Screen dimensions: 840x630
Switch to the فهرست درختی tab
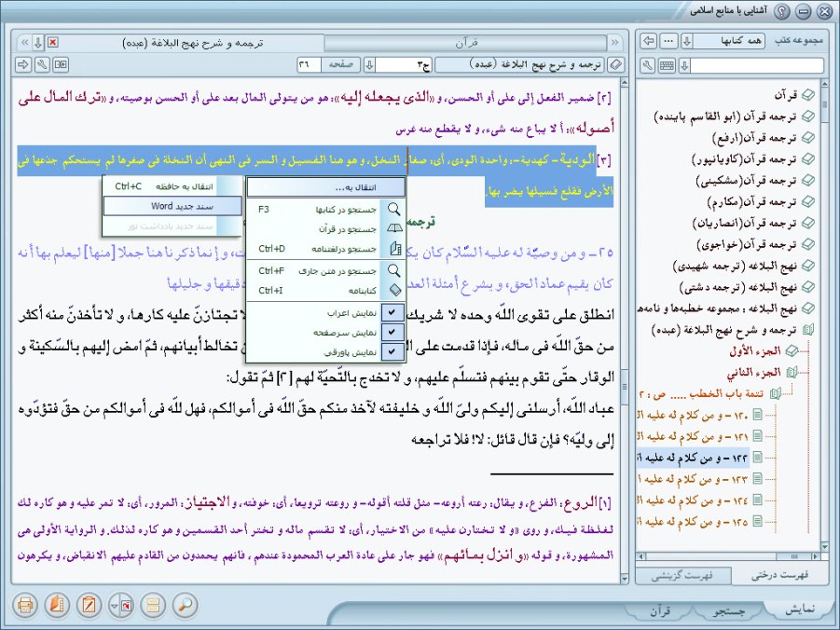(780, 576)
